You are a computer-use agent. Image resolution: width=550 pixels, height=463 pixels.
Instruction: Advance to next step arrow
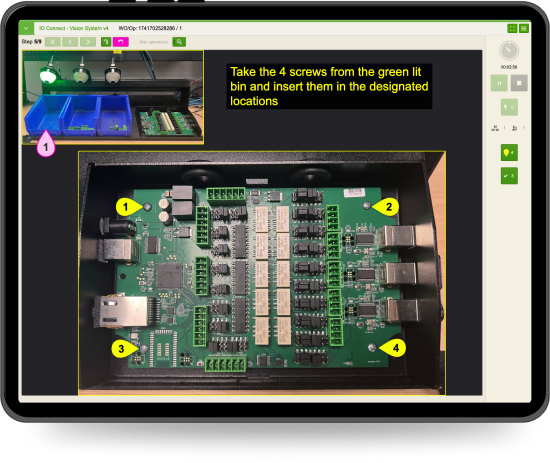[88, 42]
